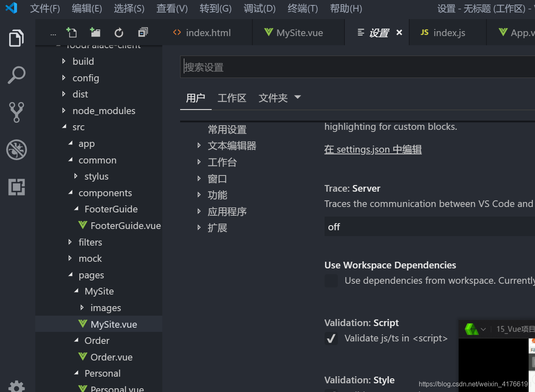
Task: Open the 终端(T) menu
Action: click(303, 8)
